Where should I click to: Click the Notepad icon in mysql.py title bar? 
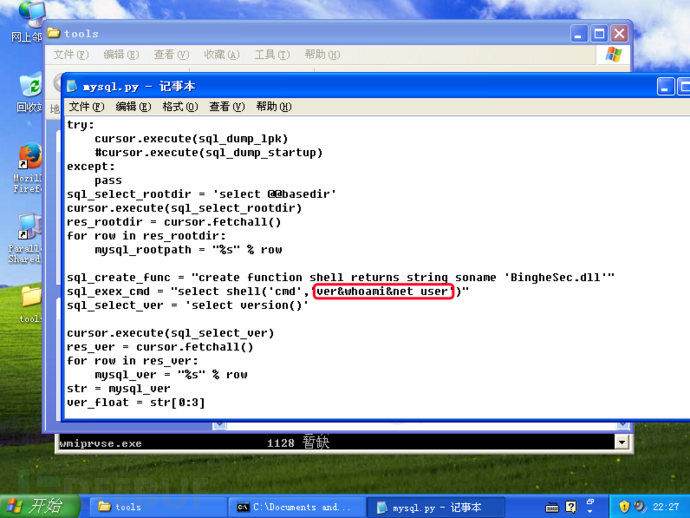(x=72, y=86)
